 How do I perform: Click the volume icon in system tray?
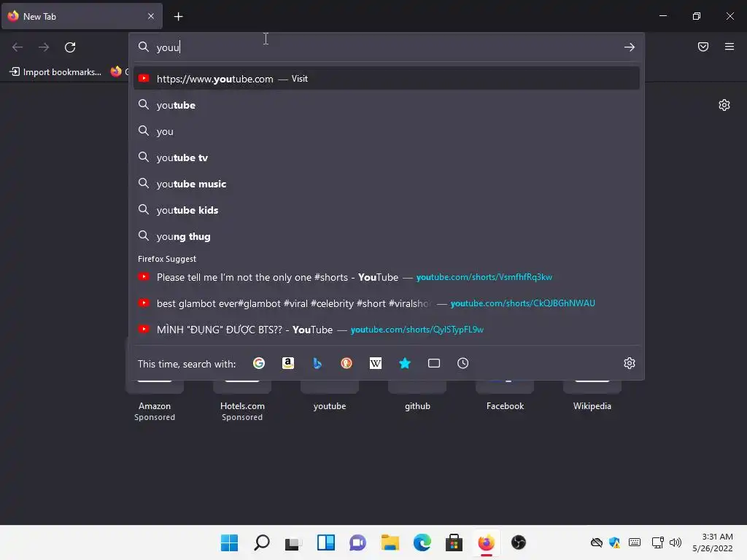tap(675, 542)
